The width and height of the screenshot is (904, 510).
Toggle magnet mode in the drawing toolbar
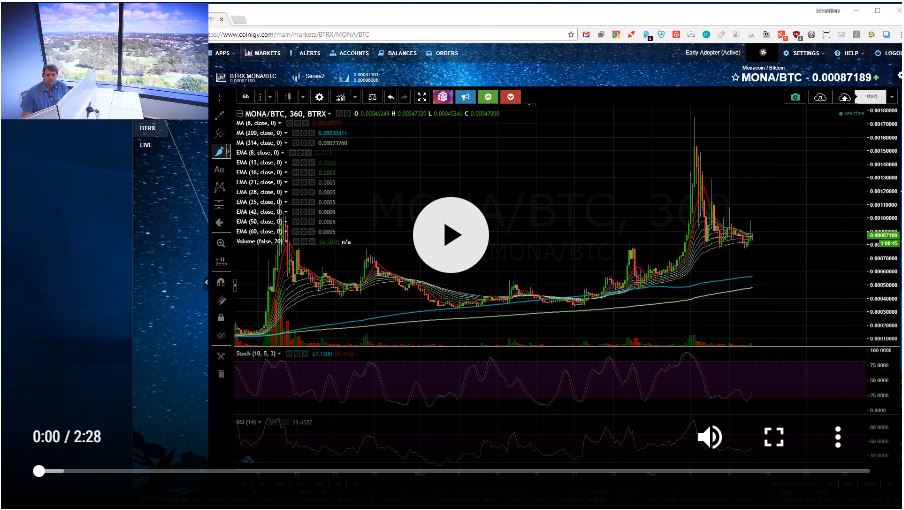point(221,282)
